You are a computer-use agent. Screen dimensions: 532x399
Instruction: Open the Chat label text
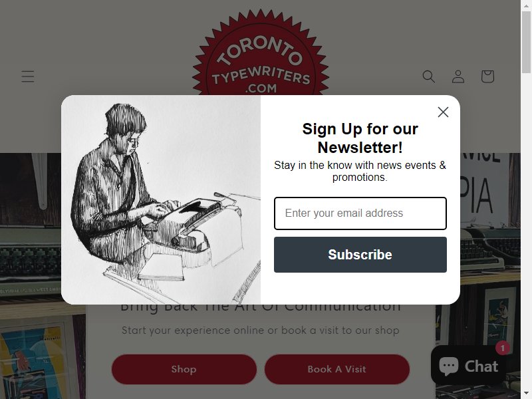pyautogui.click(x=481, y=366)
